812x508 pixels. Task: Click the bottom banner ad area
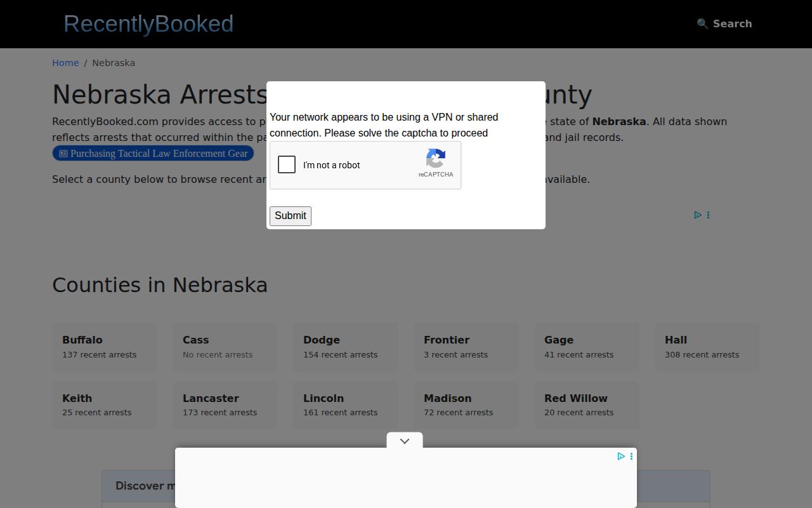point(406,478)
